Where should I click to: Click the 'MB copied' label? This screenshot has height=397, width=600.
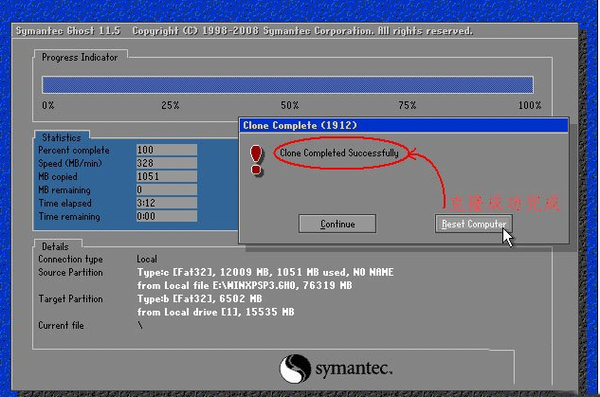click(x=58, y=176)
